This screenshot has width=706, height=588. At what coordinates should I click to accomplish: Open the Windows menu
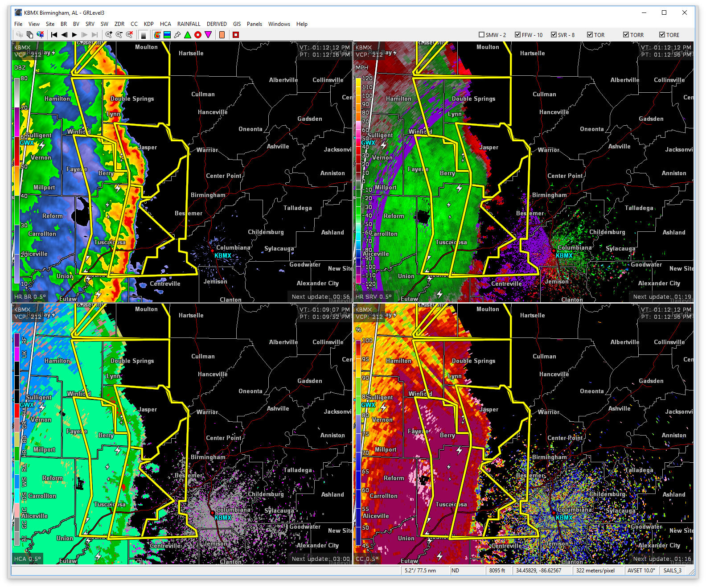tap(279, 24)
